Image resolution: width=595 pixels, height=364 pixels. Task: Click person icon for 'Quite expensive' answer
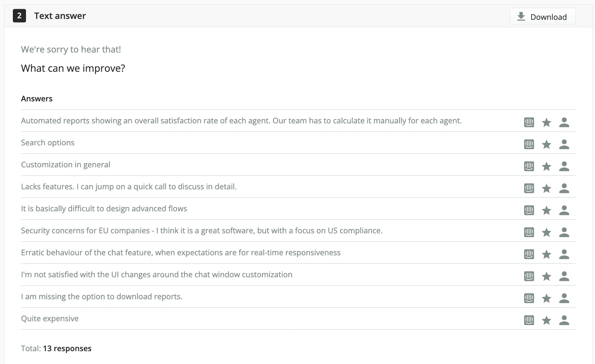point(564,320)
